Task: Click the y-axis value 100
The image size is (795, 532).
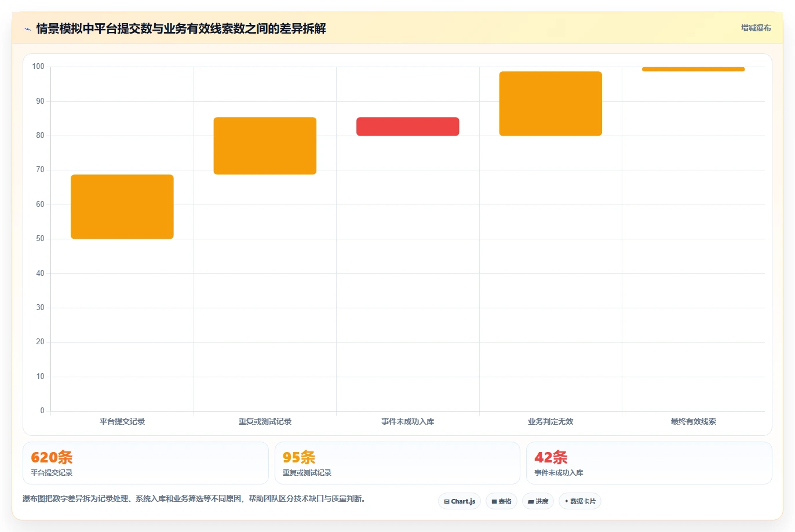Action: click(x=38, y=67)
